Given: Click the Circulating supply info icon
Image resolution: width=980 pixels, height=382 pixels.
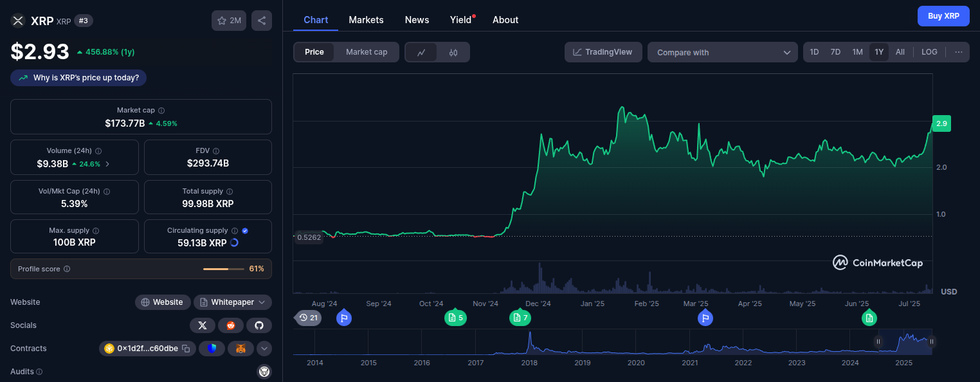Looking at the screenshot, I should [235, 231].
